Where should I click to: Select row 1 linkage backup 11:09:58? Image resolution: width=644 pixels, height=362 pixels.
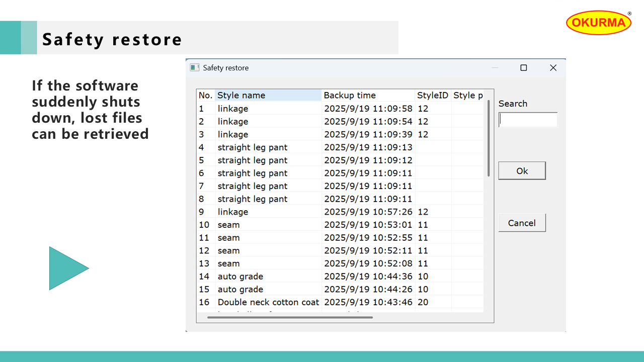(233, 109)
